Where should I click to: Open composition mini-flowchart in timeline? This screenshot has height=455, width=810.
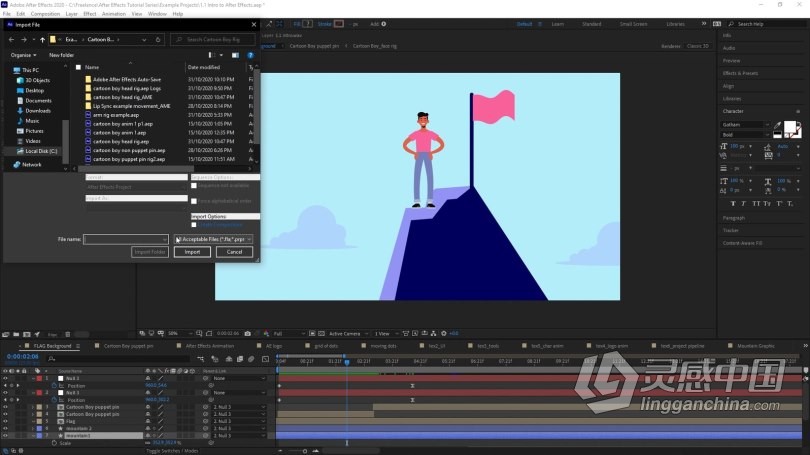coord(200,359)
